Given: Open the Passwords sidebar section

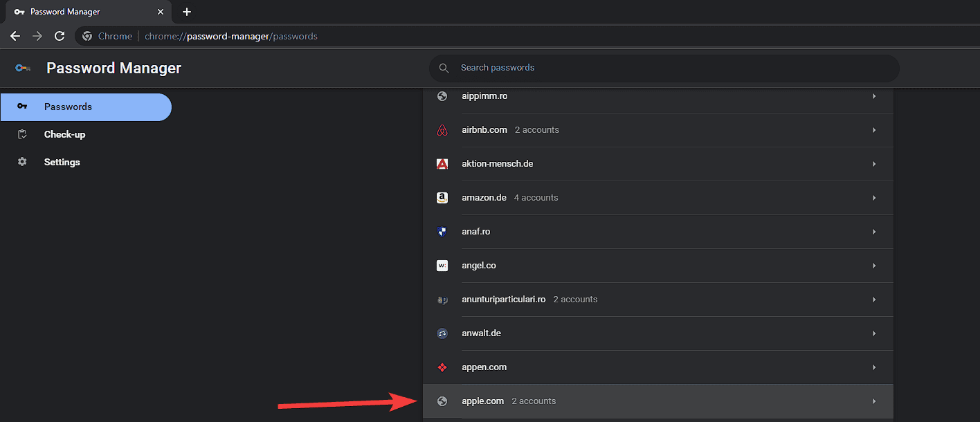Looking at the screenshot, I should pos(86,107).
